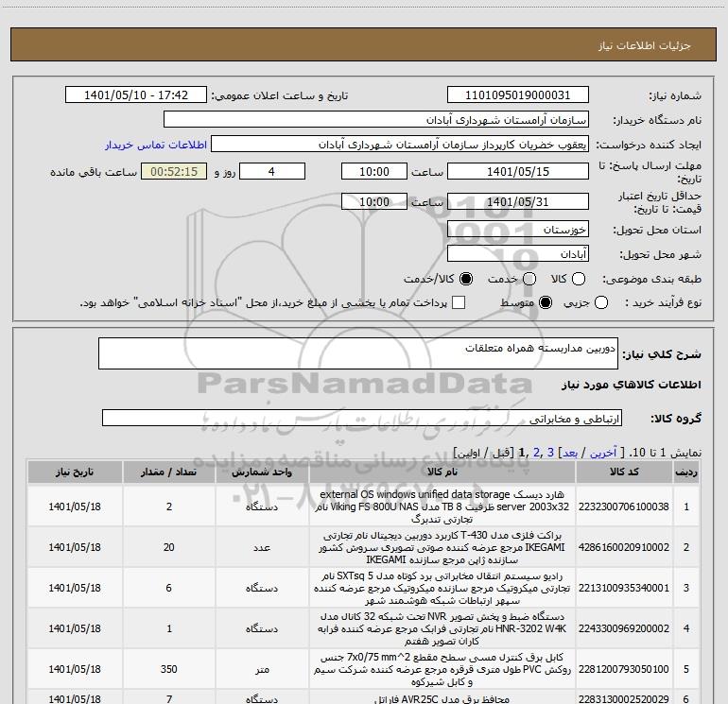728x704 pixels.
Task: Click the AVR25C فاراتل item name
Action: click(x=442, y=698)
